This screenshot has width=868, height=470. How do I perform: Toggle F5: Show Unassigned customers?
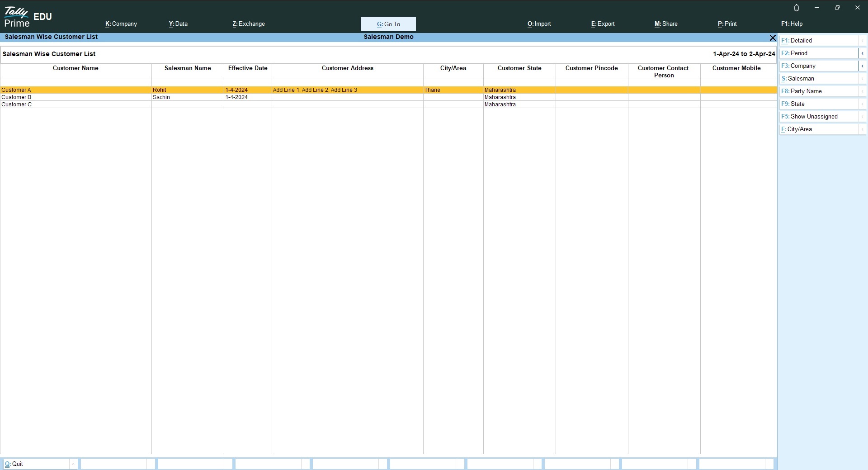point(818,117)
